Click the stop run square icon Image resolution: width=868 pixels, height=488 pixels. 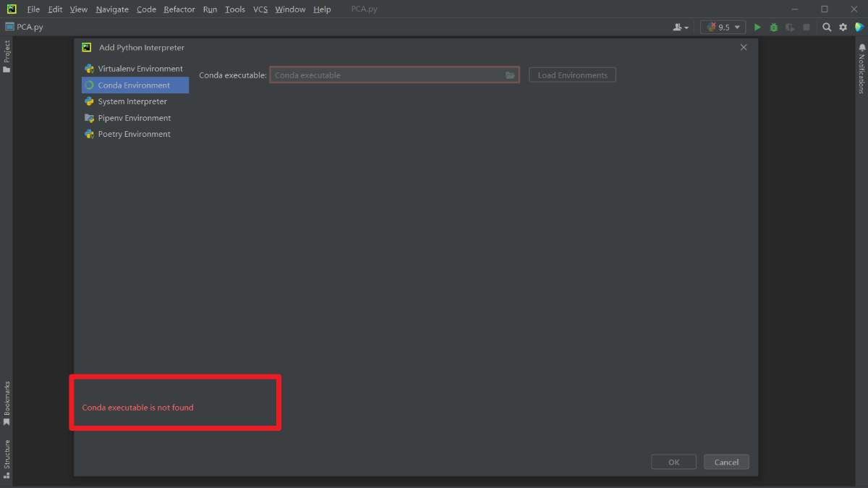click(x=807, y=28)
